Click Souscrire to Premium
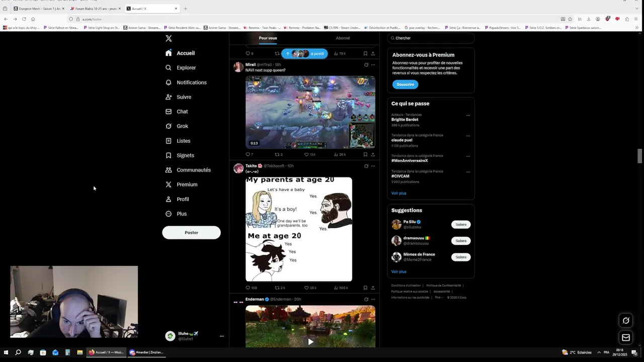644x362 pixels. pyautogui.click(x=405, y=84)
